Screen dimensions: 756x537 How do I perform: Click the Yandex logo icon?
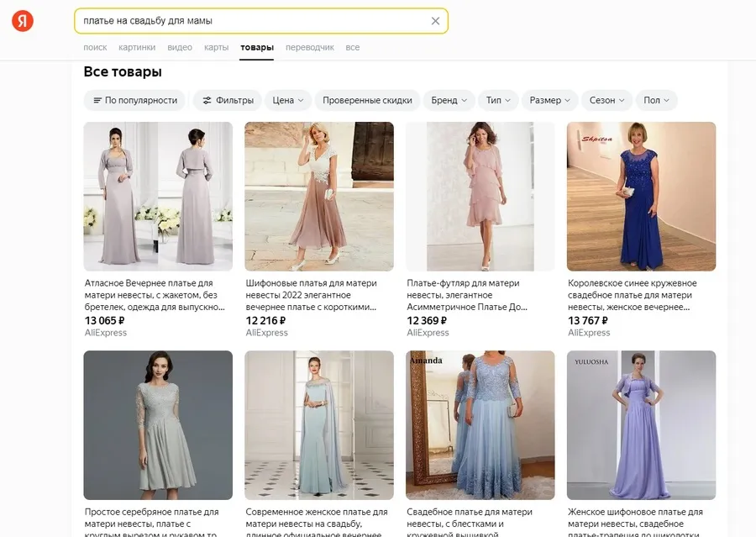pyautogui.click(x=23, y=21)
